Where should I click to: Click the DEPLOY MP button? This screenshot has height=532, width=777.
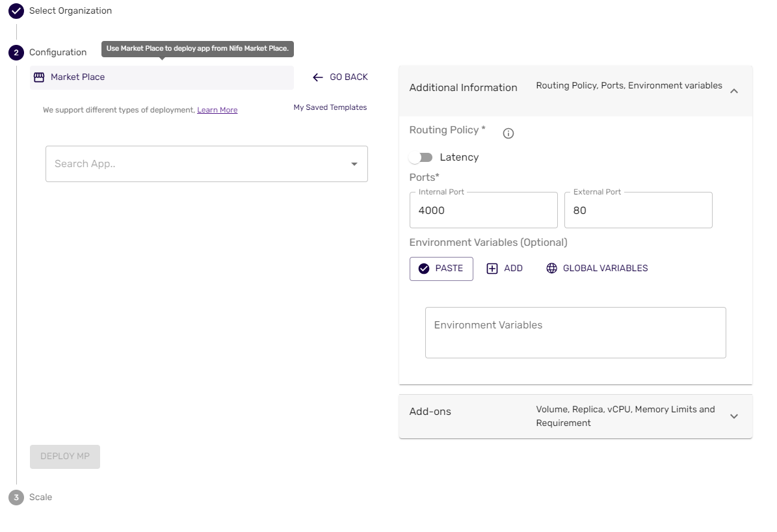[x=64, y=457]
